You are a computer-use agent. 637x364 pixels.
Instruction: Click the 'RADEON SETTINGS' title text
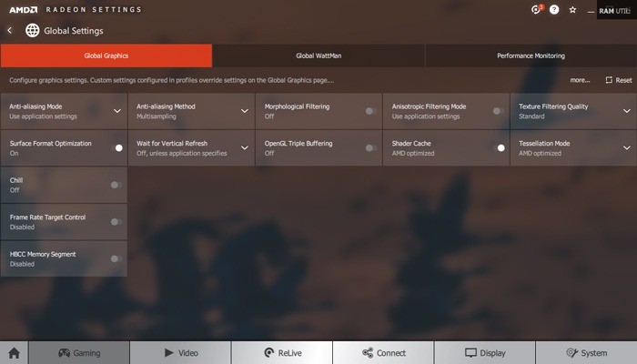click(x=94, y=9)
